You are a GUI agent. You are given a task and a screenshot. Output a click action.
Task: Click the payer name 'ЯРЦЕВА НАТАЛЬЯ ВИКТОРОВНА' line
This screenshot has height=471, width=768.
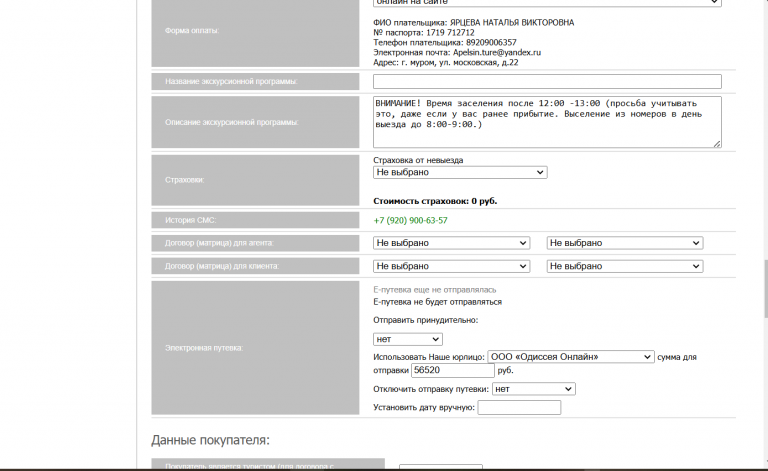click(x=474, y=23)
